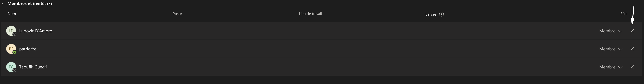
Task: Click the Rôle column header
Action: [x=624, y=14]
